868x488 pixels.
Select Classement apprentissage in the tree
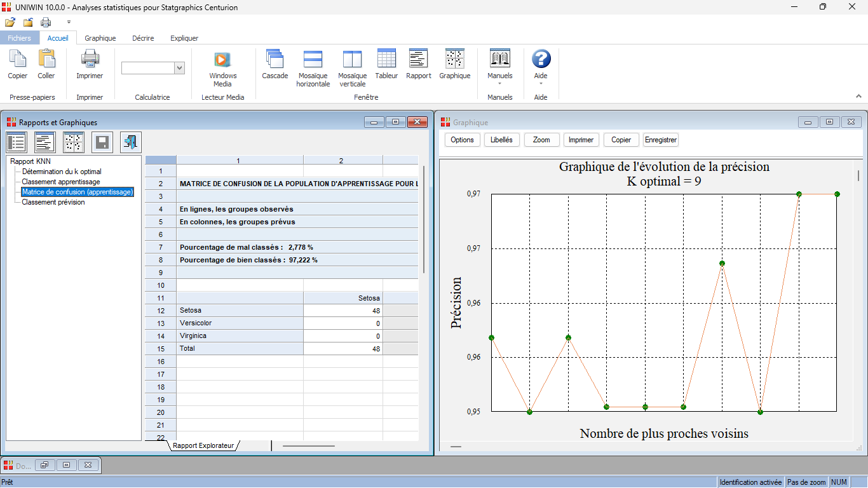(x=61, y=182)
